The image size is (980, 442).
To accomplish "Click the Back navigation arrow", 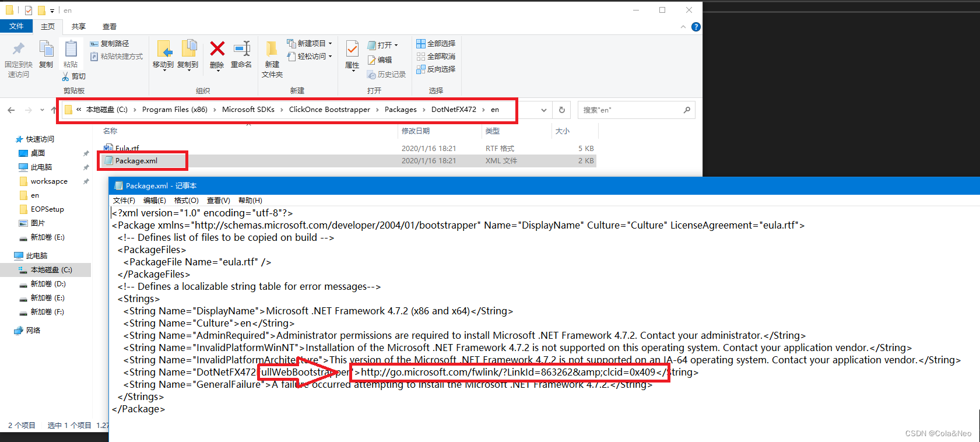I will [x=12, y=110].
